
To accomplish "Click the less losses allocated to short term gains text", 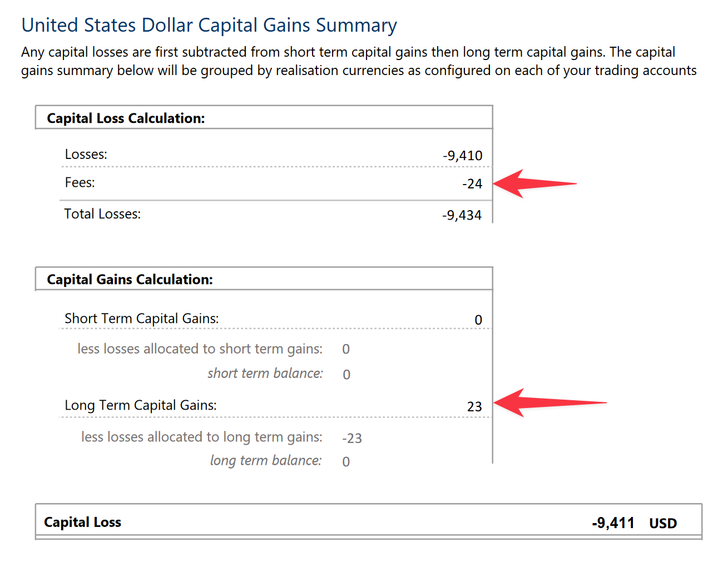I will (x=200, y=349).
